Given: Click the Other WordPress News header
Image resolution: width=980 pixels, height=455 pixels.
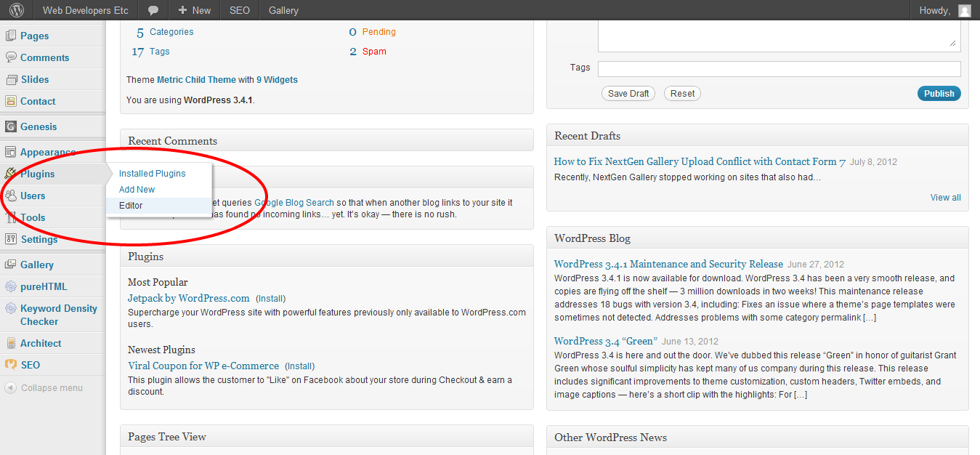Looking at the screenshot, I should pyautogui.click(x=757, y=438).
